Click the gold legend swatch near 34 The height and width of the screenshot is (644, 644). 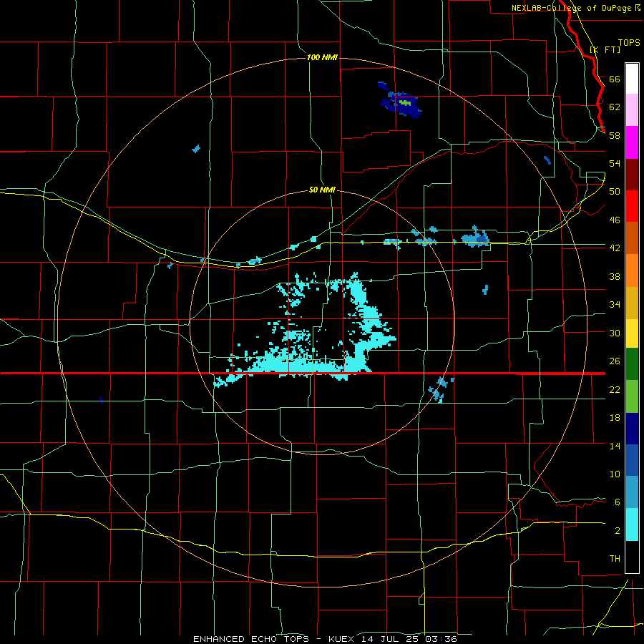click(x=632, y=303)
